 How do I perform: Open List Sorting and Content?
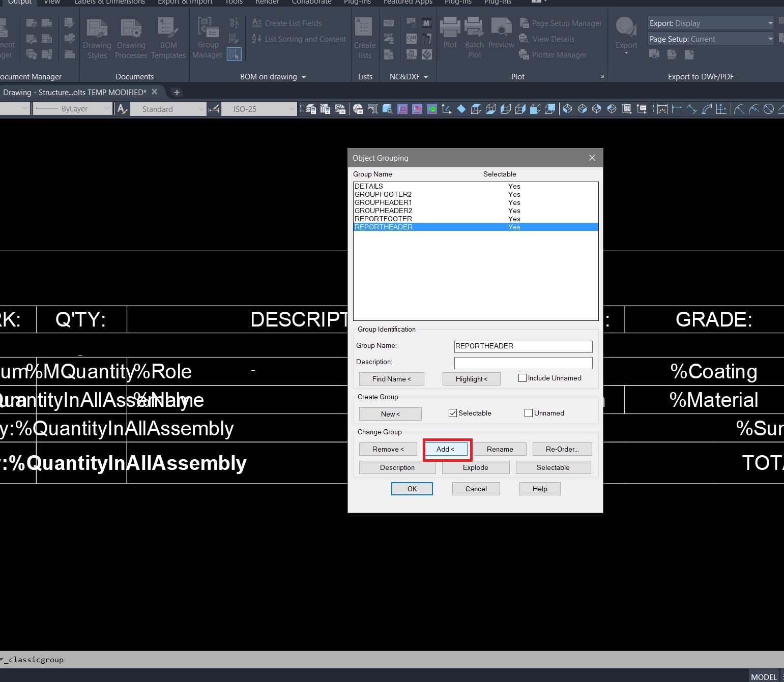click(299, 39)
